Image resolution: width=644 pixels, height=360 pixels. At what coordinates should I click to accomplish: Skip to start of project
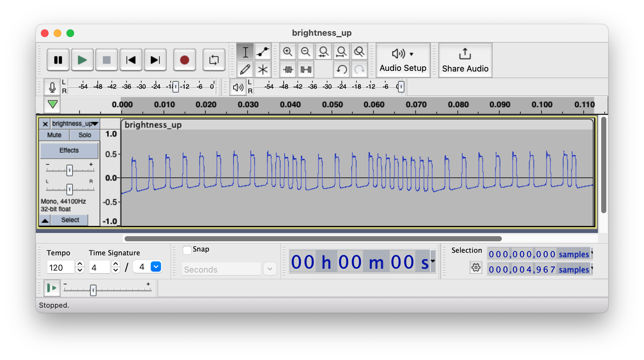click(x=131, y=60)
